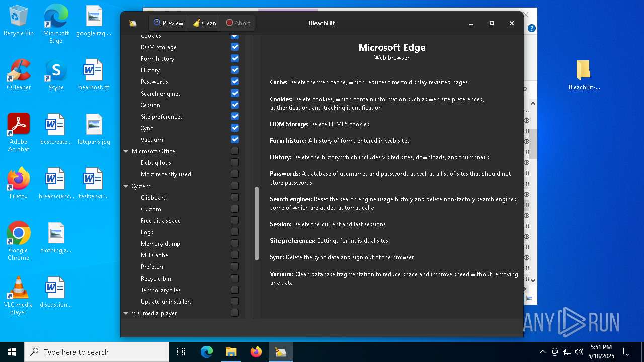The height and width of the screenshot is (362, 644).
Task: Select the breakscienc document icon
Action: (56, 184)
